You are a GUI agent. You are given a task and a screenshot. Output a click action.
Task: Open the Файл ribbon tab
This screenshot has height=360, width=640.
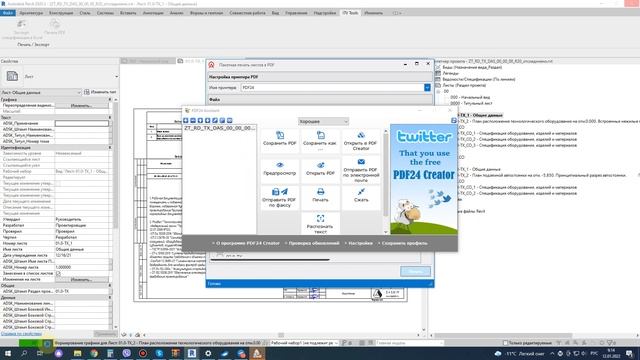(x=8, y=13)
